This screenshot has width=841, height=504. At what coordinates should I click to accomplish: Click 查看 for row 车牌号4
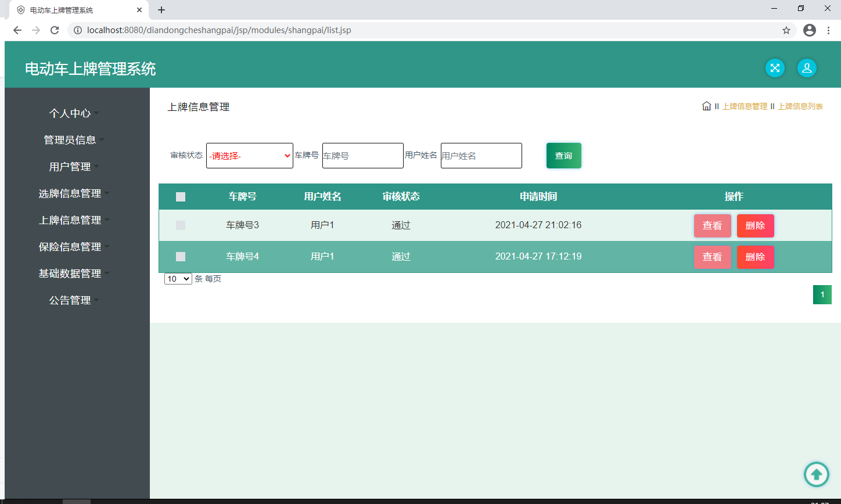point(713,257)
